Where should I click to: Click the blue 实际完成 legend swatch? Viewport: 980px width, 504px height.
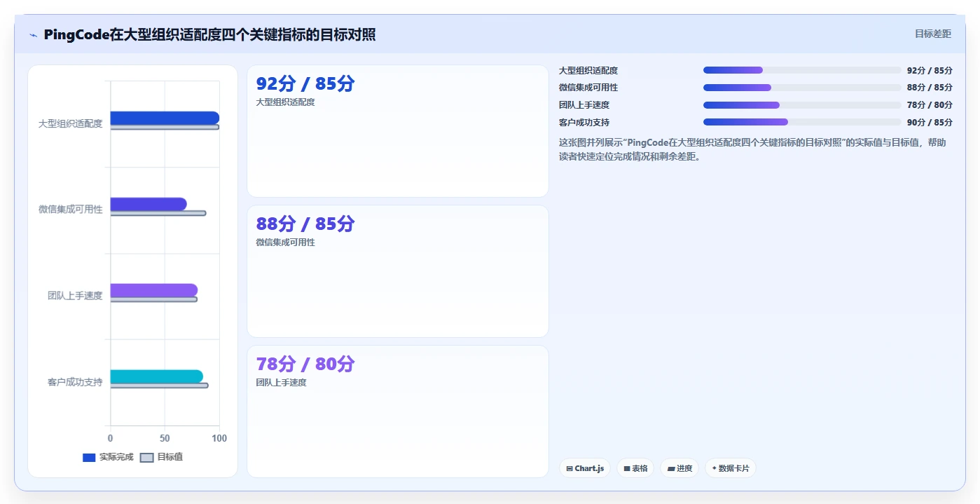point(89,458)
